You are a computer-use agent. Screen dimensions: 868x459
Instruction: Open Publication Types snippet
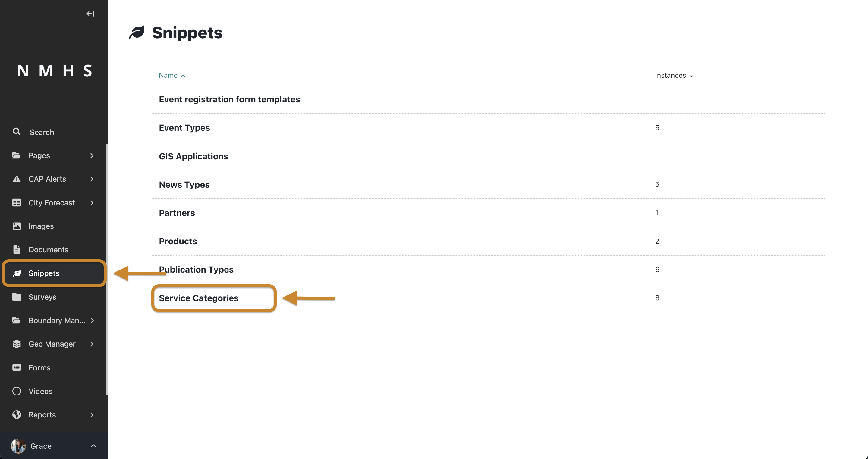(196, 269)
